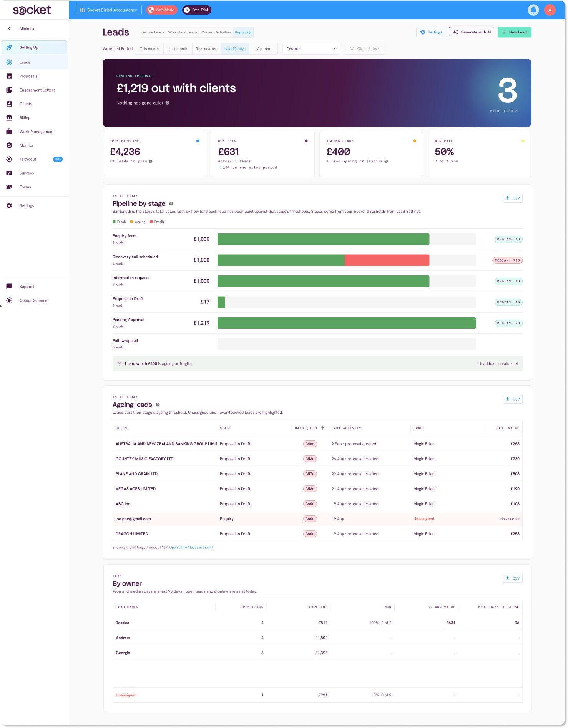Click the Setting Up rocket icon
The width and height of the screenshot is (568, 728).
[x=9, y=47]
